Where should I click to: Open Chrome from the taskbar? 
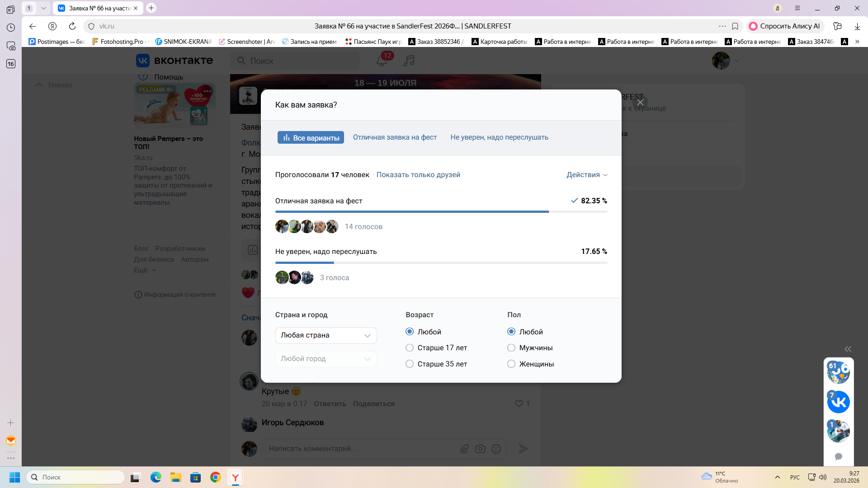click(215, 477)
